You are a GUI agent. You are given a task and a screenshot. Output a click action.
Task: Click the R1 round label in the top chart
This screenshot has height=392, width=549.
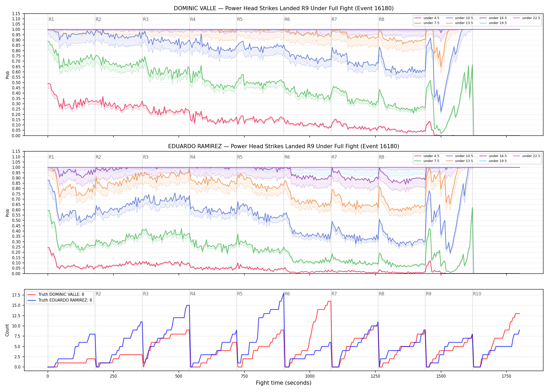point(51,19)
